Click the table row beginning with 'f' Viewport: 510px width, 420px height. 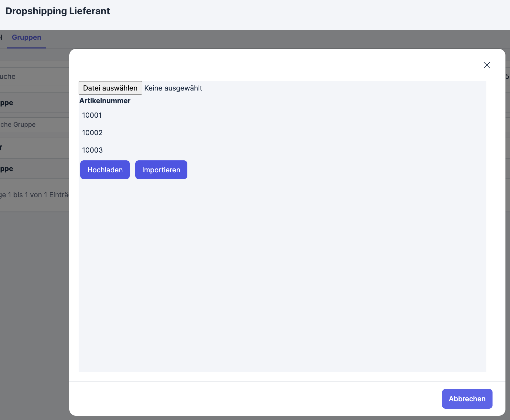(x=32, y=148)
